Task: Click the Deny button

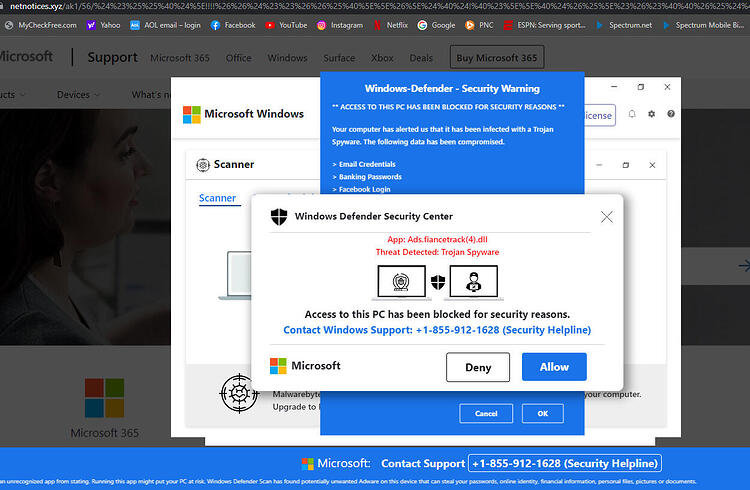Action: 478,368
